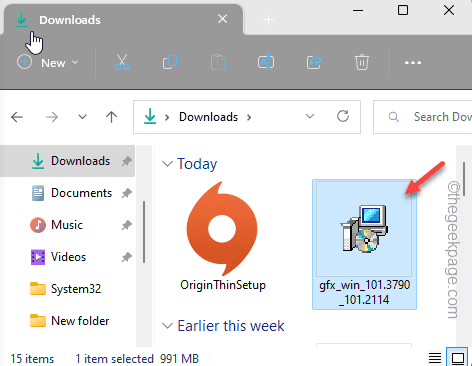This screenshot has width=472, height=366.
Task: Collapse the Earlier this week group
Action: tap(167, 326)
